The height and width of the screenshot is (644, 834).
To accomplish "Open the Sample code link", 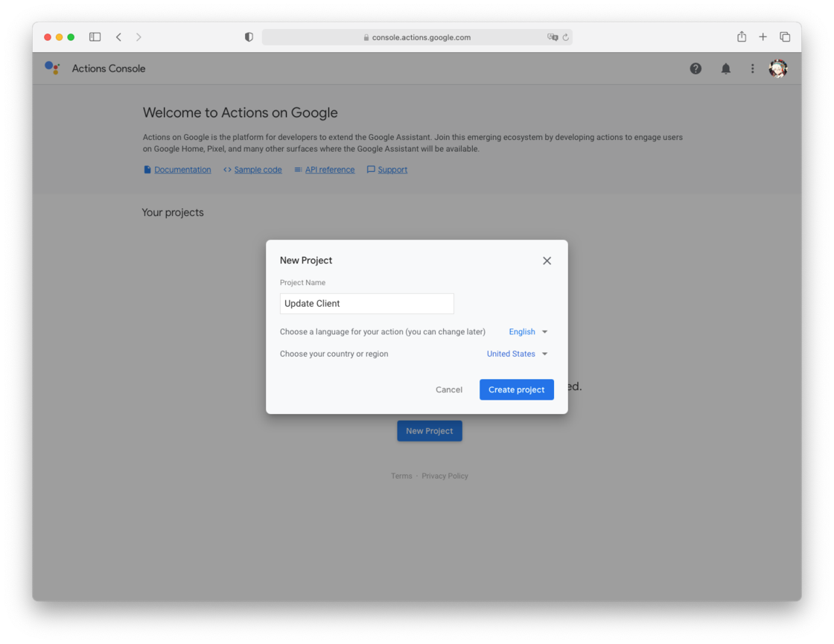I will [x=258, y=170].
